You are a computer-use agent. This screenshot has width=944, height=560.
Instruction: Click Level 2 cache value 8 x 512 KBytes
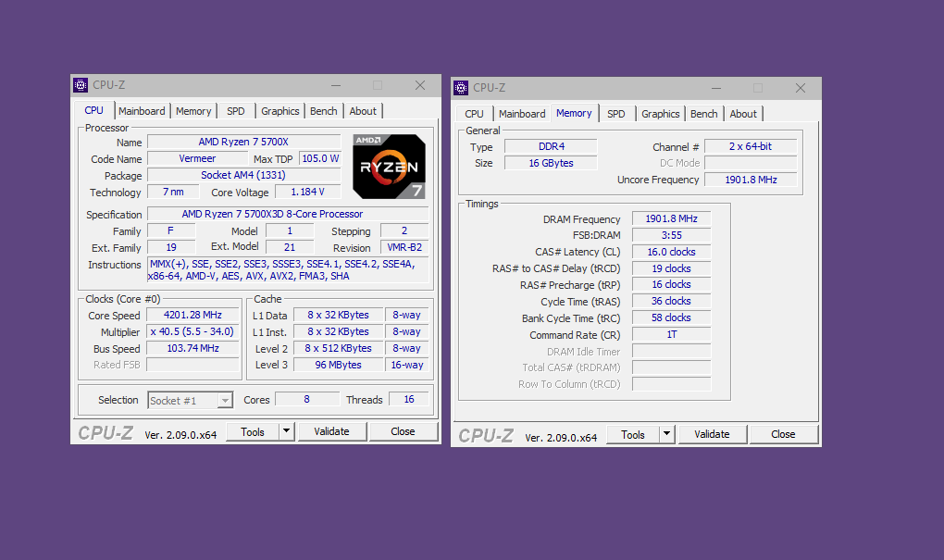point(339,348)
